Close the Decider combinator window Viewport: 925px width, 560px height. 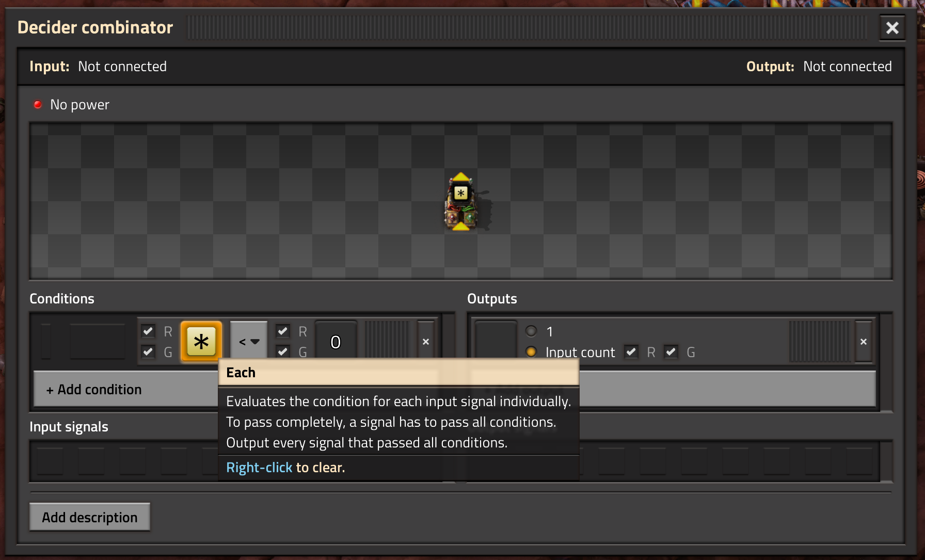[x=892, y=28]
